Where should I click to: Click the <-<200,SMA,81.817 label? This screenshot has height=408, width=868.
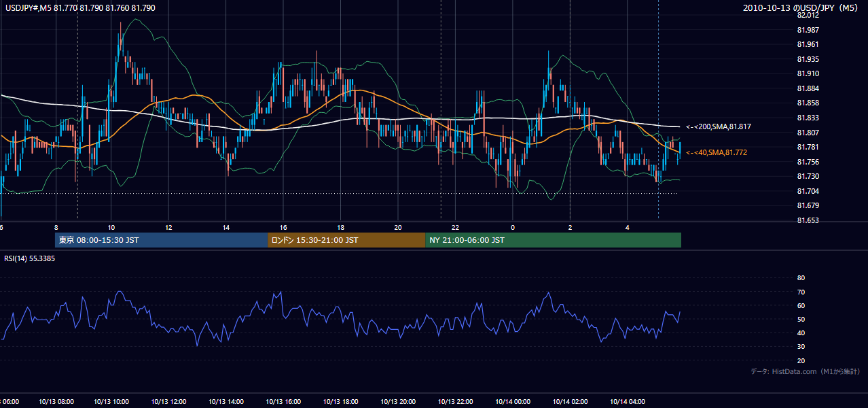(717, 126)
